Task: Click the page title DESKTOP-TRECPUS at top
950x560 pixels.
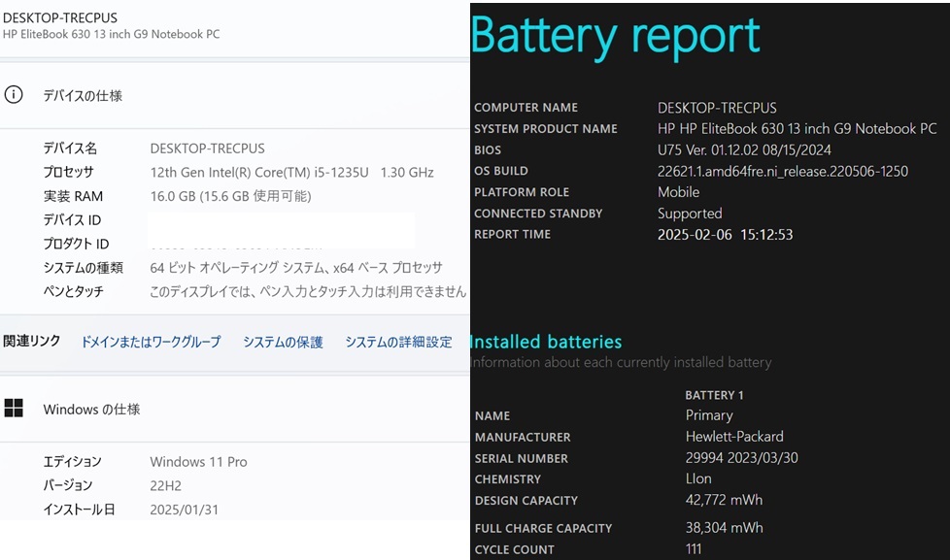Action: tap(60, 17)
